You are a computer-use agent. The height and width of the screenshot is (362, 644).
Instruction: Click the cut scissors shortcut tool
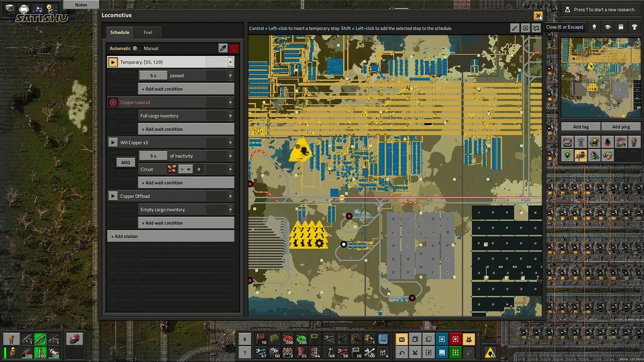point(415,352)
